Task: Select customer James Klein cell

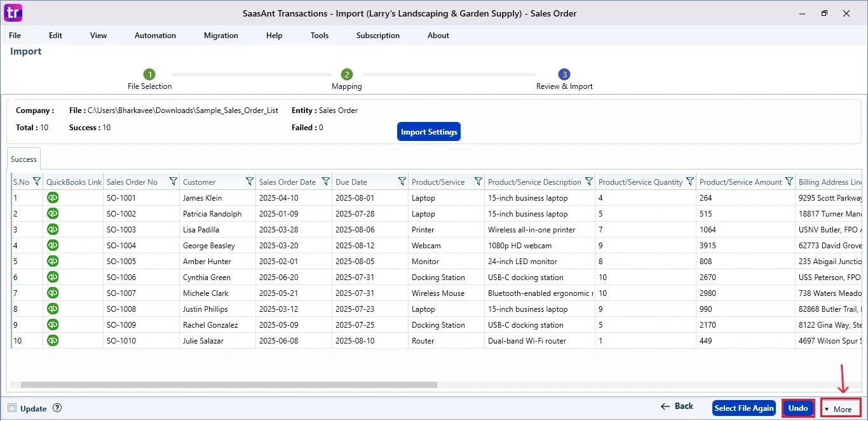Action: point(217,198)
